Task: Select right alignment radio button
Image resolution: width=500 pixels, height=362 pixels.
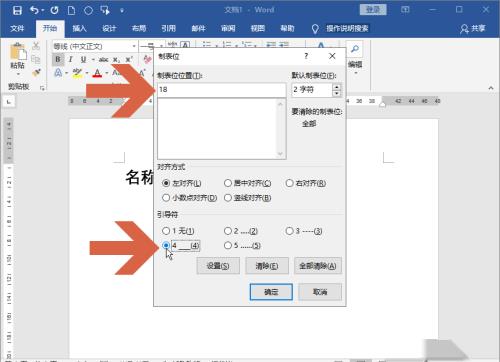Action: point(289,183)
